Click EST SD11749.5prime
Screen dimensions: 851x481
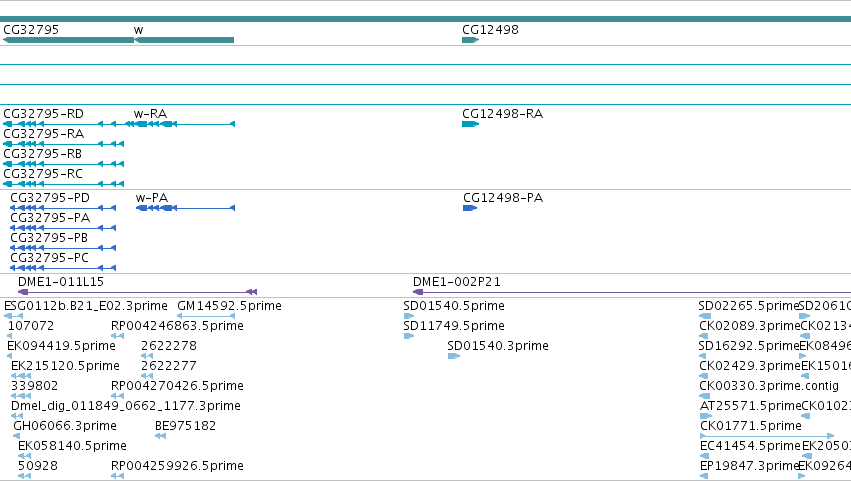point(409,336)
